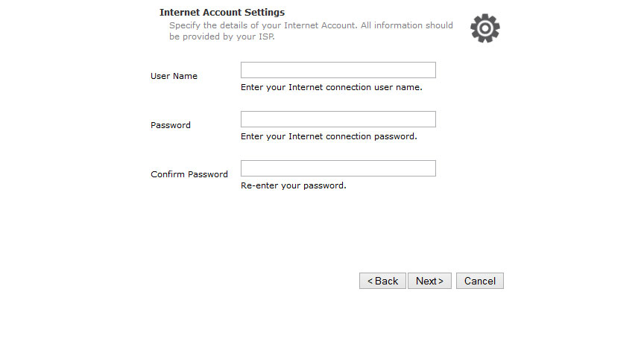Screen dimensions: 644x353
Task: Click the User Name field label
Action: point(174,76)
